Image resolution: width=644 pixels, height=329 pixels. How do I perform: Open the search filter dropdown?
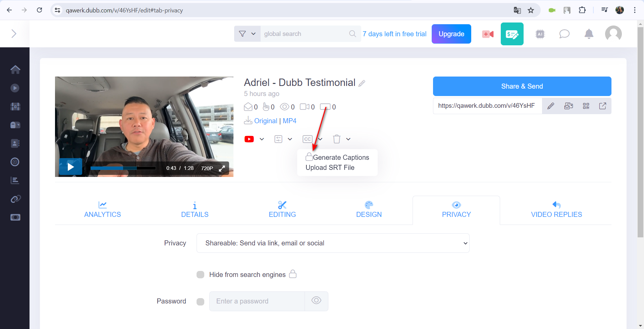point(247,34)
